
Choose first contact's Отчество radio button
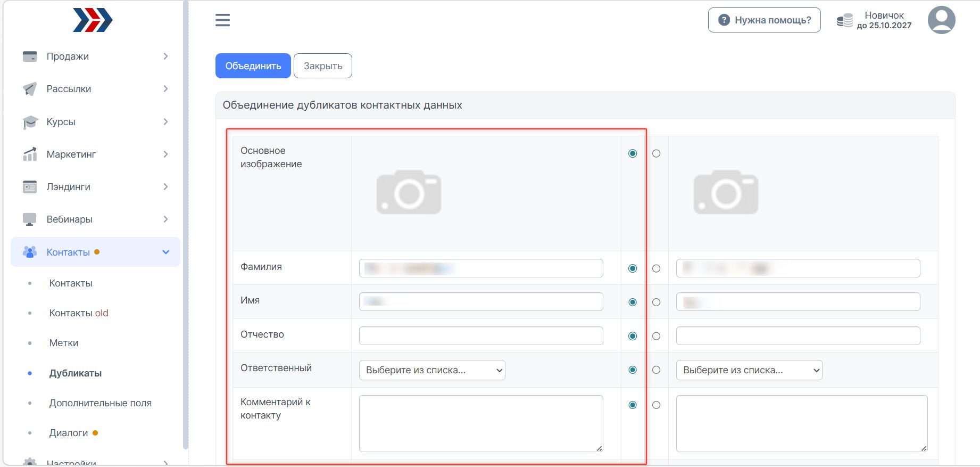pos(633,336)
